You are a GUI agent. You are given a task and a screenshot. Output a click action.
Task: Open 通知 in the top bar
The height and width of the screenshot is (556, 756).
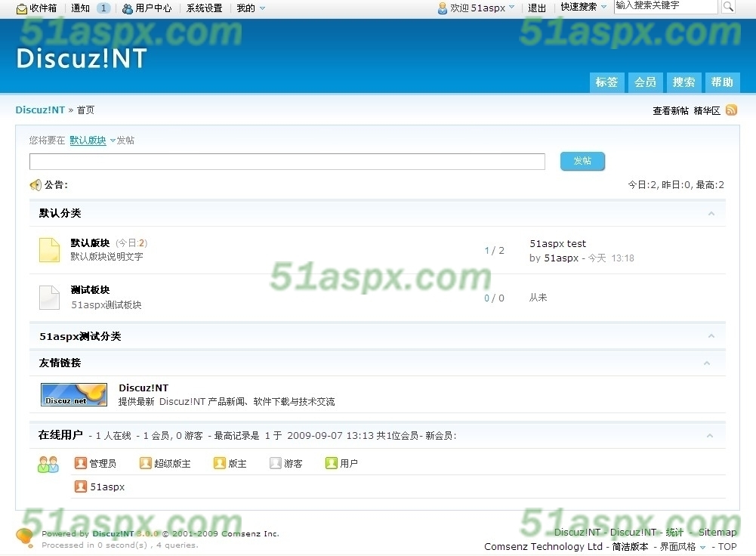pyautogui.click(x=80, y=8)
